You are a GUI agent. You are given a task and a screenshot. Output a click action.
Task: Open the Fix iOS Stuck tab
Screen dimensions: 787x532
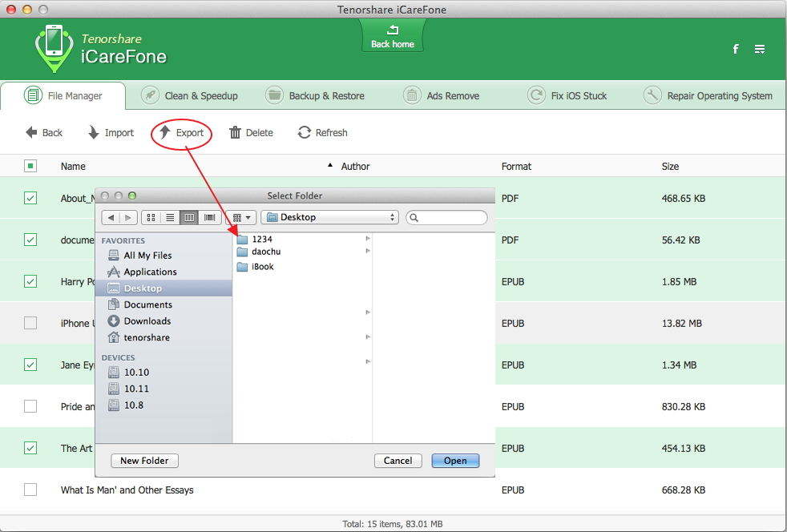tap(567, 95)
